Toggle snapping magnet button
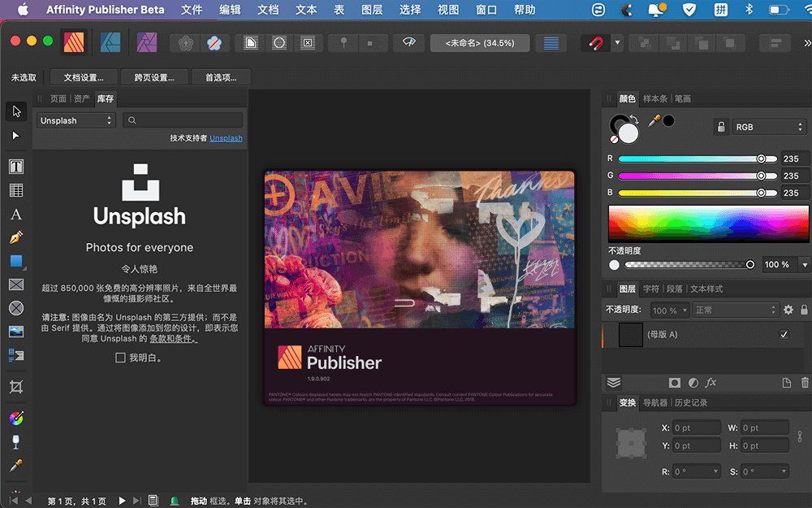 point(595,43)
